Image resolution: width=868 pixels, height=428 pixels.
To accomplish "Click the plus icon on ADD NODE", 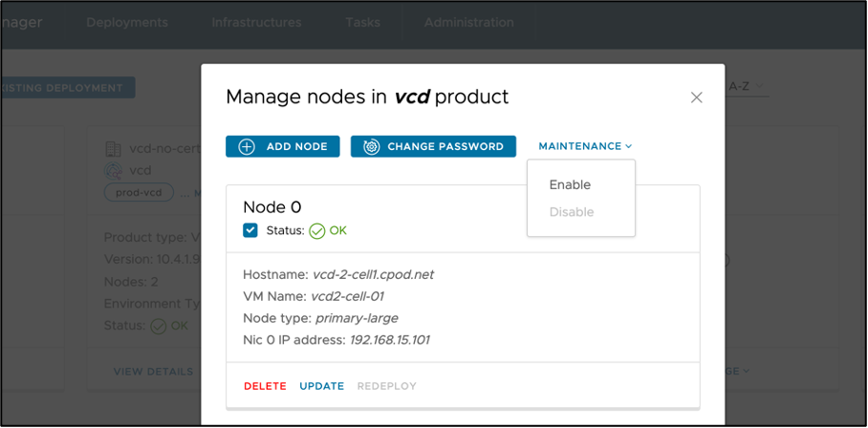I will click(x=247, y=146).
